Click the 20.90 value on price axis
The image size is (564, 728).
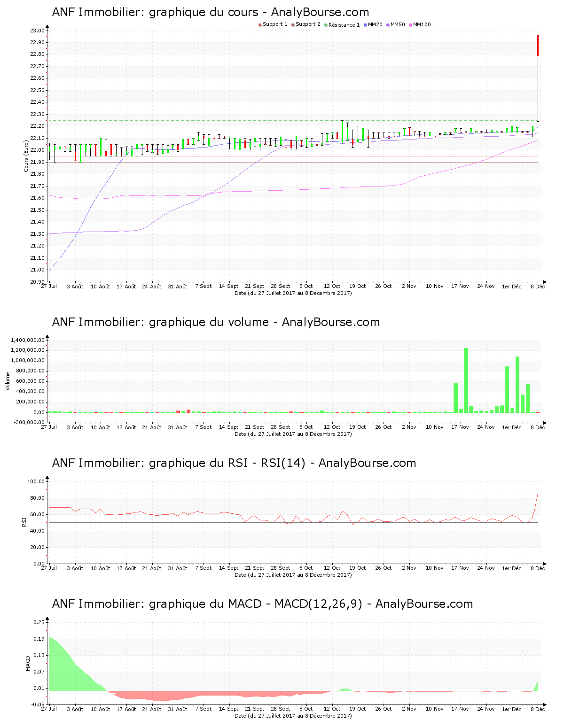37,282
